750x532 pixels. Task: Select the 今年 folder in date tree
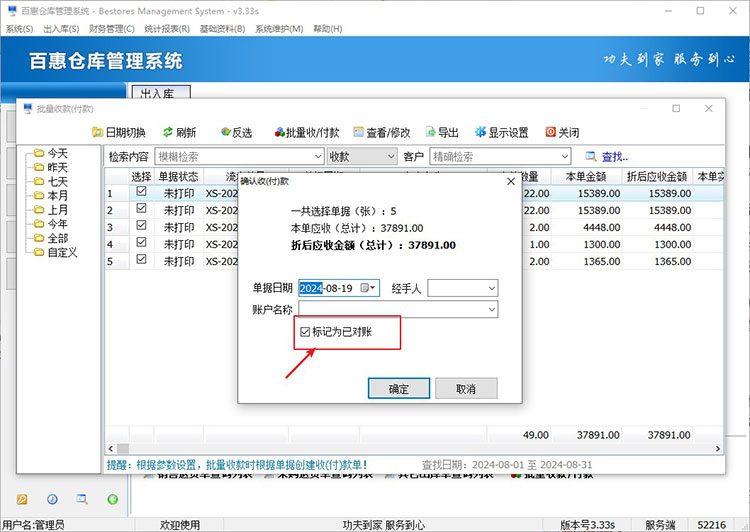point(51,224)
